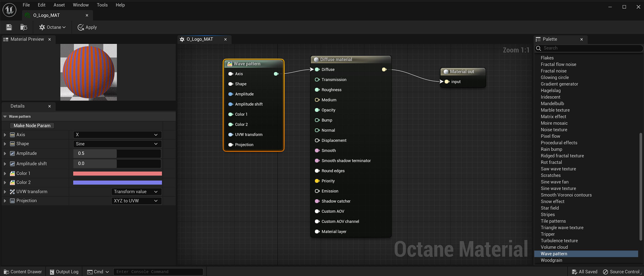Browse to asset in Content Browser icon
This screenshot has height=276, width=644.
click(x=24, y=27)
